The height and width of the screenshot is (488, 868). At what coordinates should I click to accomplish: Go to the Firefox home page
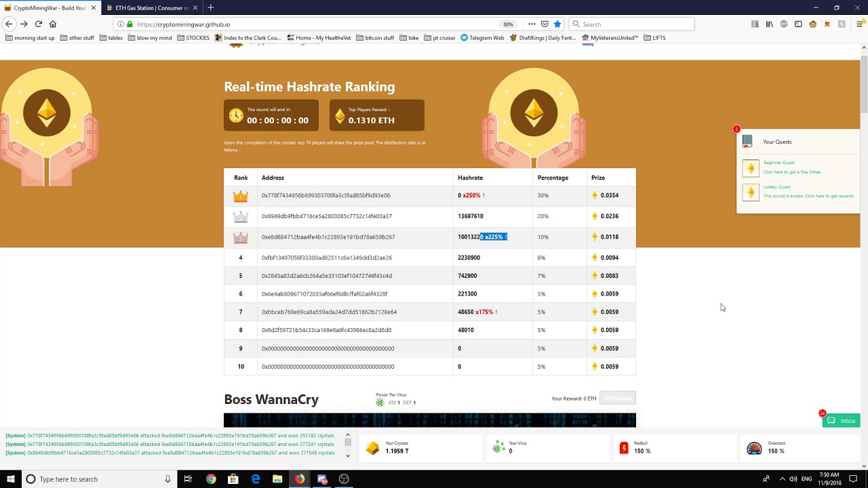[53, 24]
